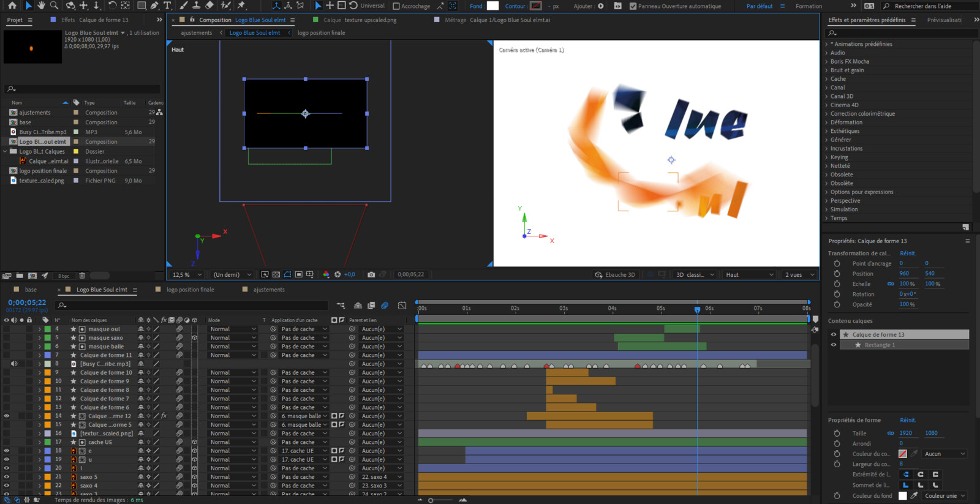Viewport: 980px width, 504px height.
Task: Click the Ebauche 3D button
Action: (615, 274)
